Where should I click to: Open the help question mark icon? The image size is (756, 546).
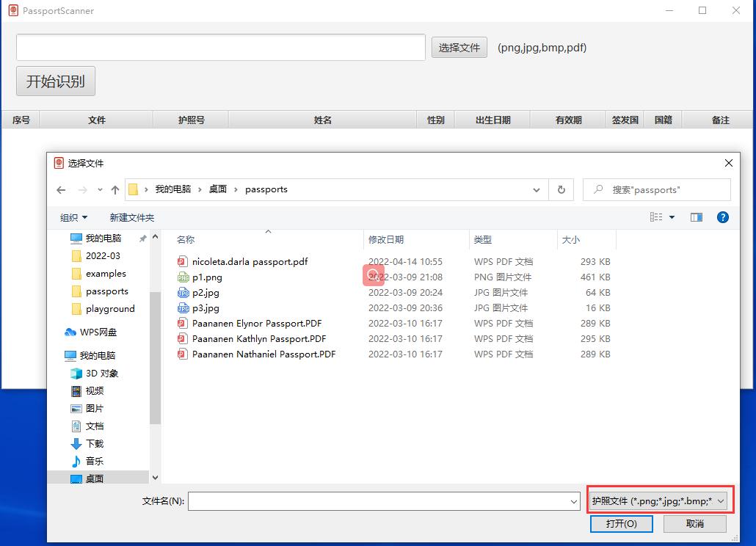[x=722, y=217]
